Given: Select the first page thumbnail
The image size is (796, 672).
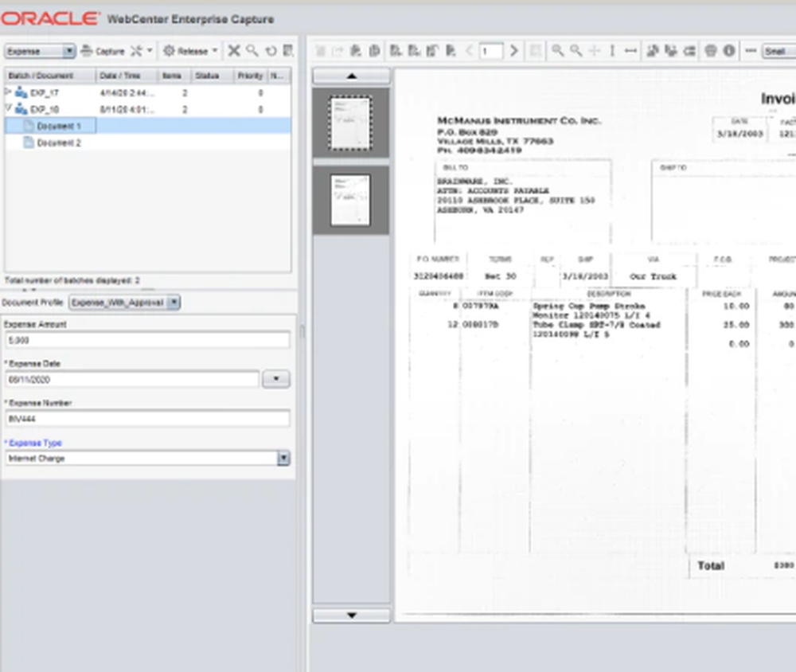Looking at the screenshot, I should pyautogui.click(x=351, y=123).
